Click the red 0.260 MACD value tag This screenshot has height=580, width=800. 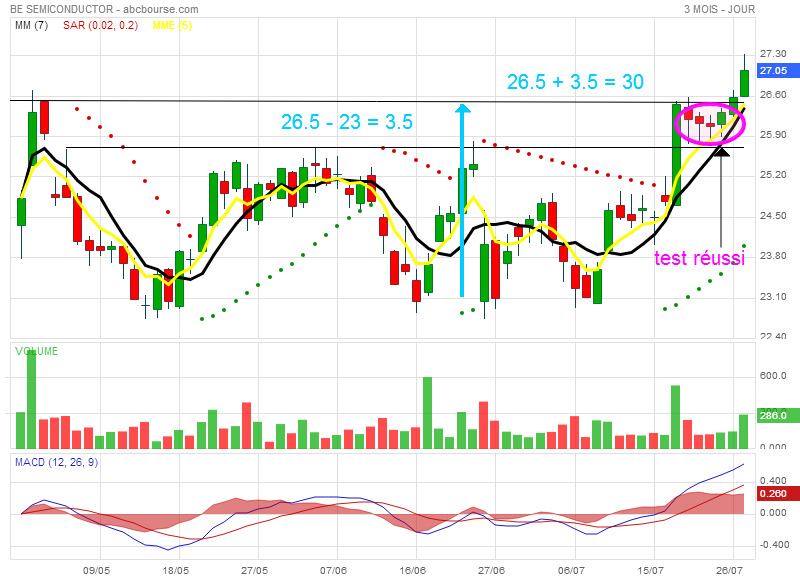coord(777,494)
